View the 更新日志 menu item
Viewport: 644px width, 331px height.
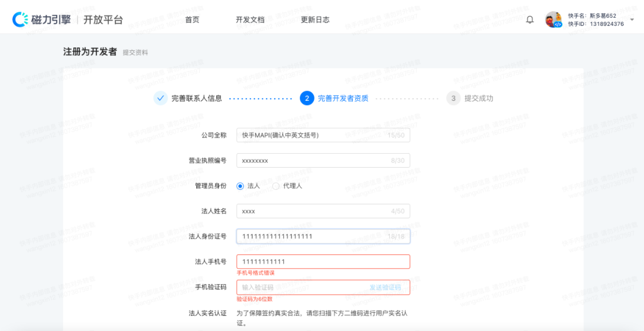pos(316,19)
